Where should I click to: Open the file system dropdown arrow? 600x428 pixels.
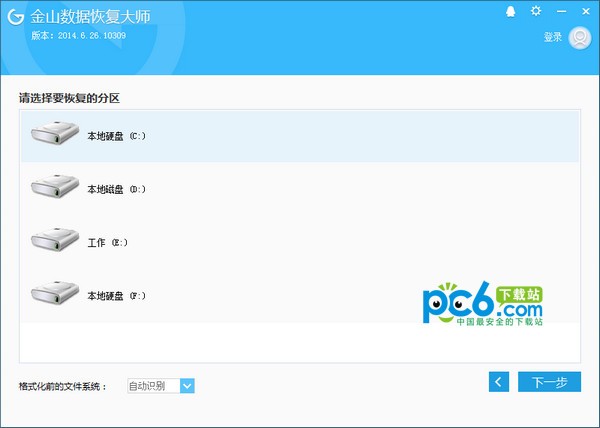[187, 386]
